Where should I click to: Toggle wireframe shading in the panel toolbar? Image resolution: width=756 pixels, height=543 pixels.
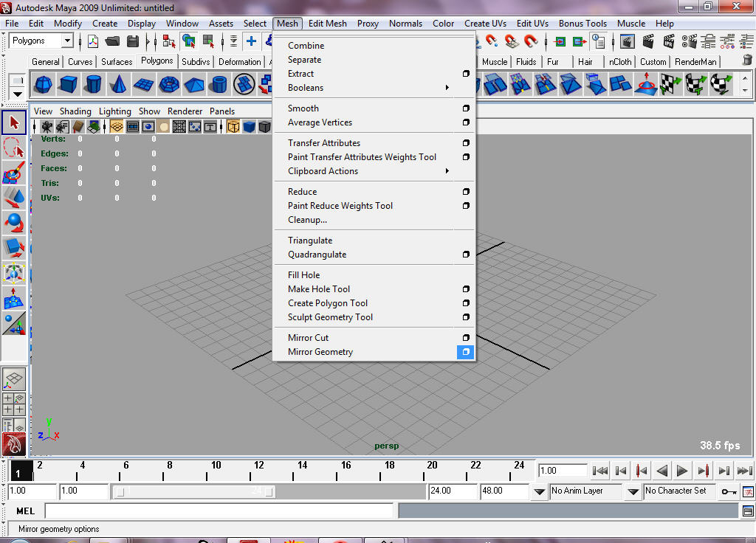click(233, 127)
